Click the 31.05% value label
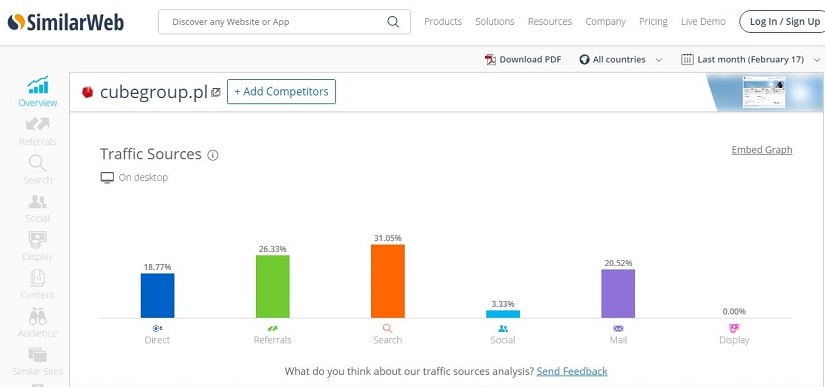The width and height of the screenshot is (825, 387). (x=388, y=238)
